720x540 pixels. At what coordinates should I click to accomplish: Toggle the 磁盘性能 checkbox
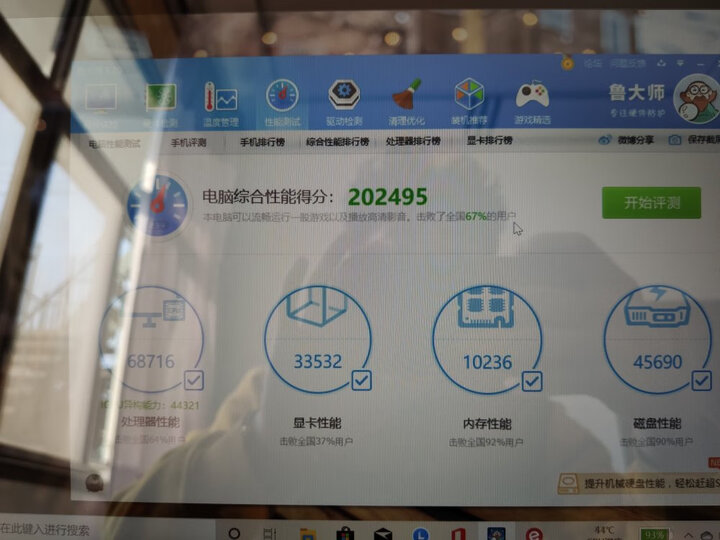point(701,381)
